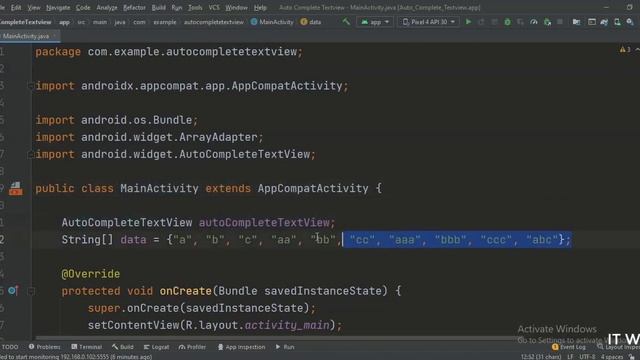Open the Run tool window at bottom
The image size is (640, 360).
285,347
